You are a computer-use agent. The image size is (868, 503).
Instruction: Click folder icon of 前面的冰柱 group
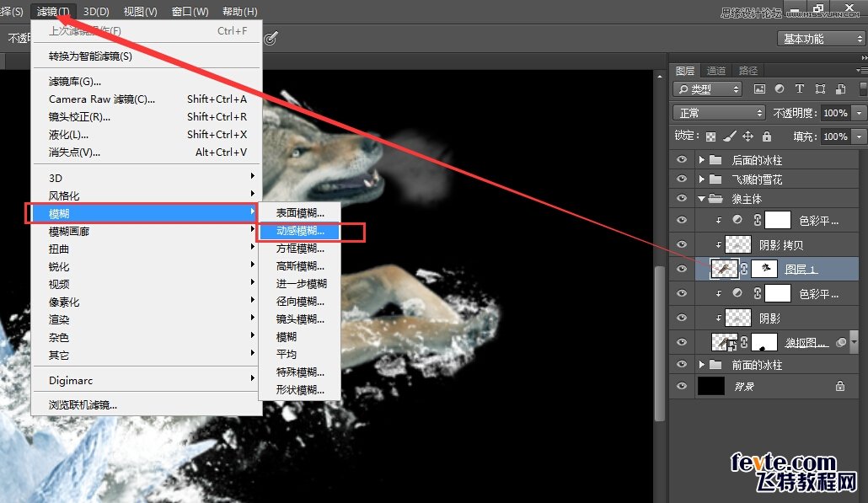[x=715, y=364]
